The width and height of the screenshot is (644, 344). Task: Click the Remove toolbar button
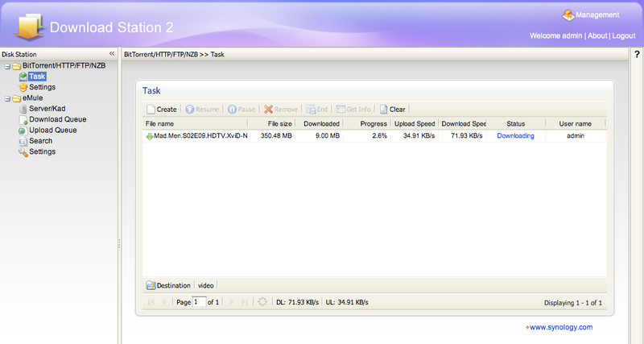click(x=281, y=110)
